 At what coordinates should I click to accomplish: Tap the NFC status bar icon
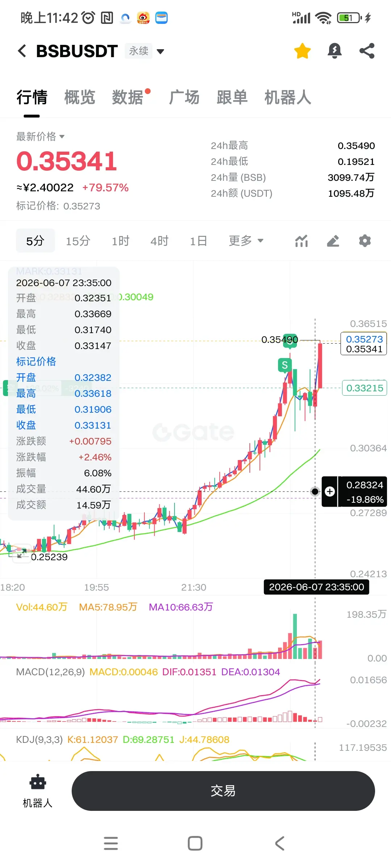(x=107, y=18)
